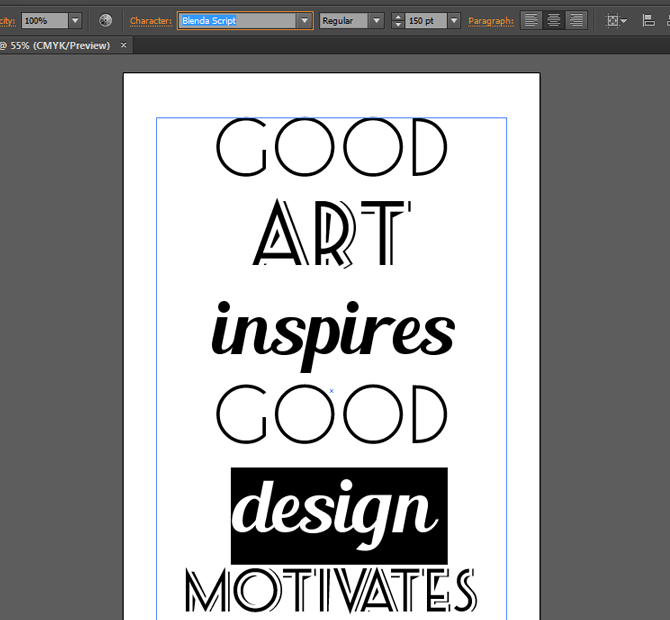Expand the Blenda Script font family dropdown
670x620 pixels.
point(304,20)
